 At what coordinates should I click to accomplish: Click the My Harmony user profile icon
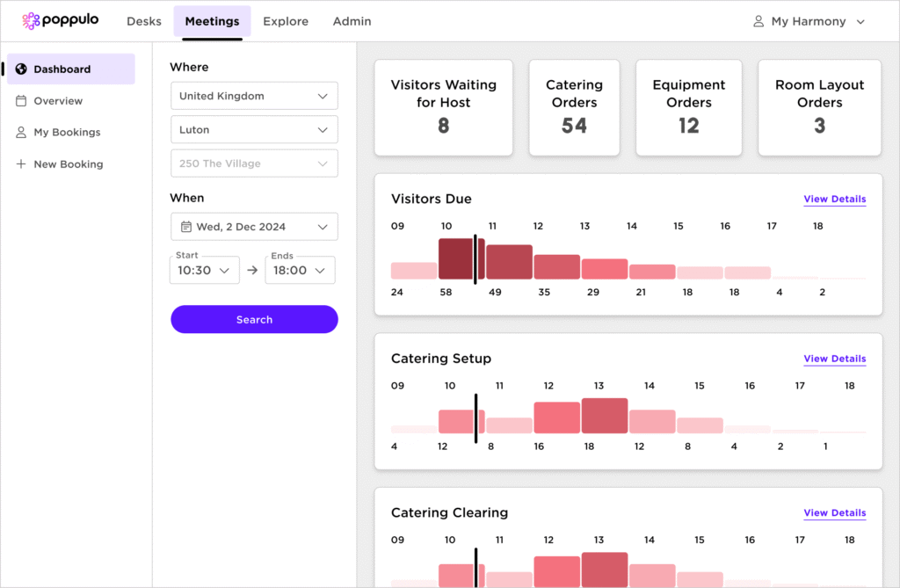pos(758,21)
